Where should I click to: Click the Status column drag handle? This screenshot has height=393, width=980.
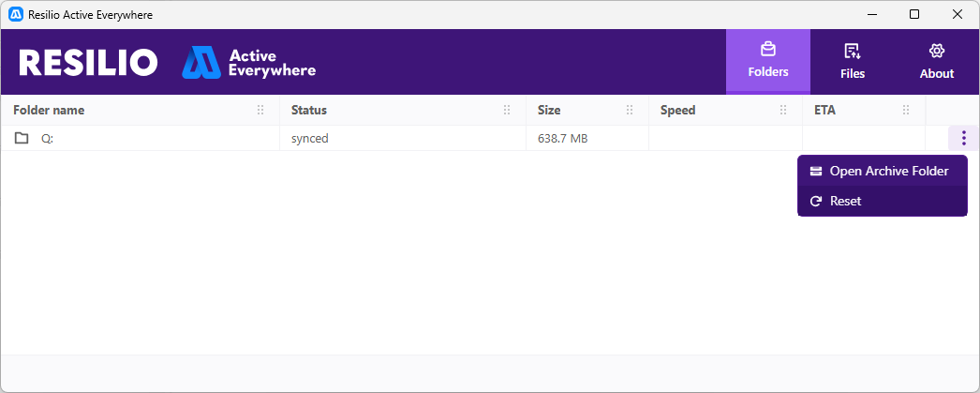click(x=507, y=110)
